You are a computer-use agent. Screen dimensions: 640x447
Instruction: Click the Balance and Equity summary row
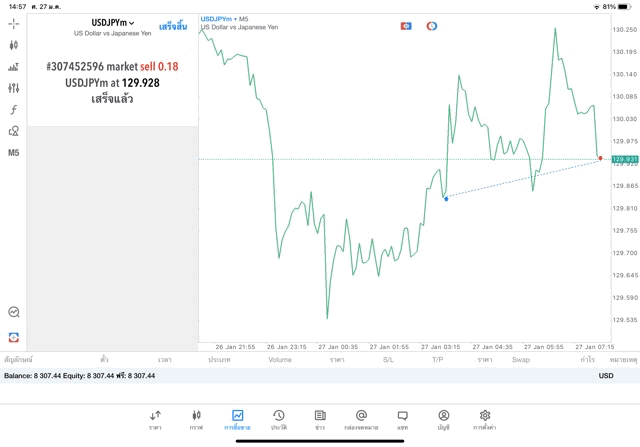tap(320, 376)
